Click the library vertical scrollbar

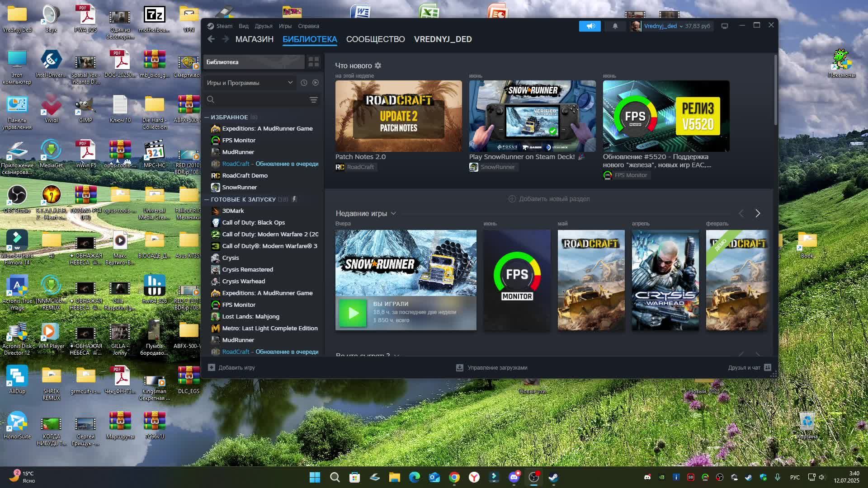(x=776, y=90)
